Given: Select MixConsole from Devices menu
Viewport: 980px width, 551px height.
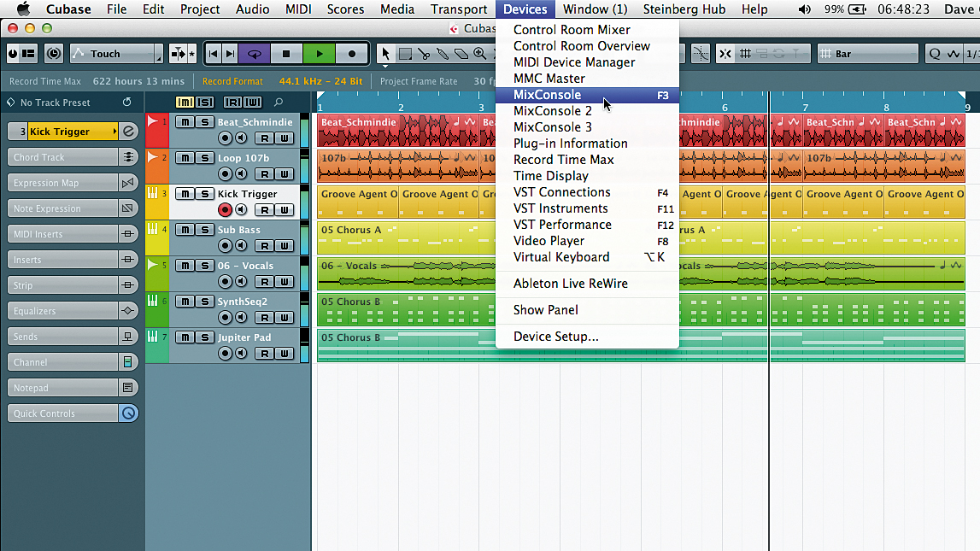Looking at the screenshot, I should (x=587, y=95).
